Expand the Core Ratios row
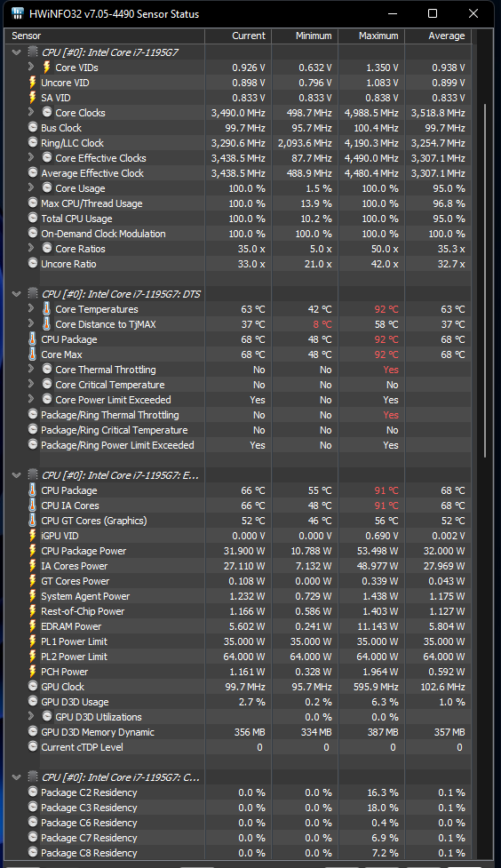This screenshot has width=501, height=868. (x=31, y=249)
